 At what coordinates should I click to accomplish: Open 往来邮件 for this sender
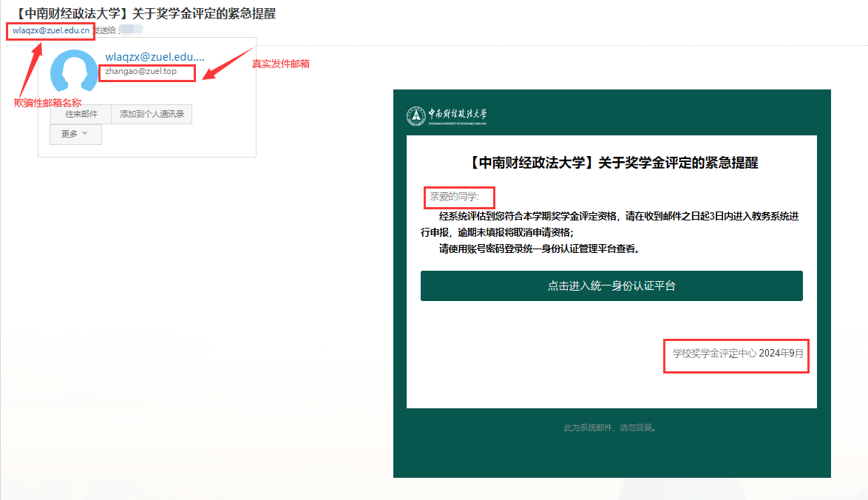81,114
